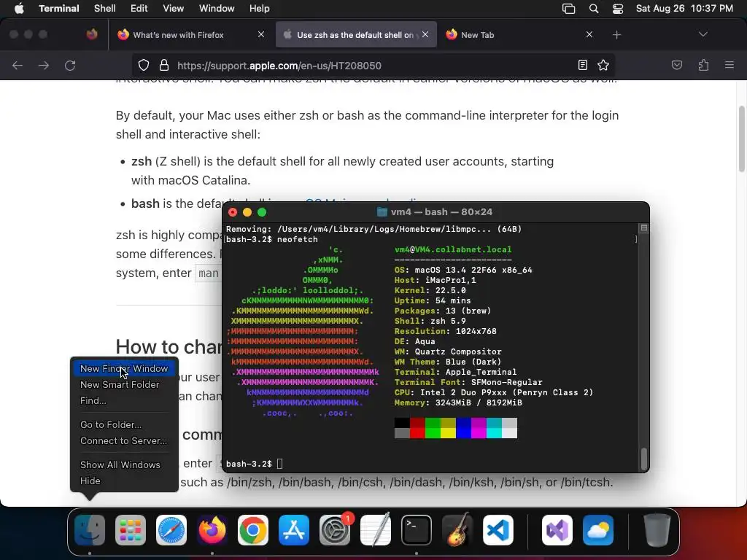
Task: Open the View menu
Action: (174, 9)
